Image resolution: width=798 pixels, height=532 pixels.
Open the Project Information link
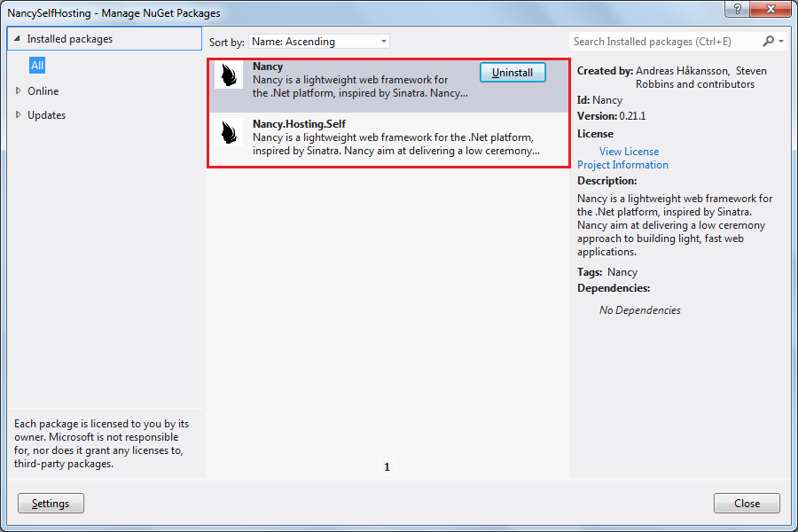[x=622, y=164]
